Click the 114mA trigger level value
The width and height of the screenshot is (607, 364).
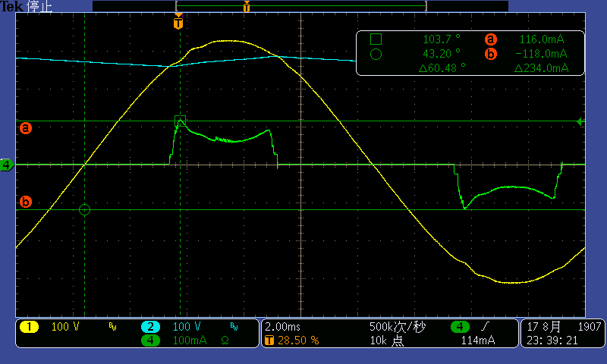point(479,340)
